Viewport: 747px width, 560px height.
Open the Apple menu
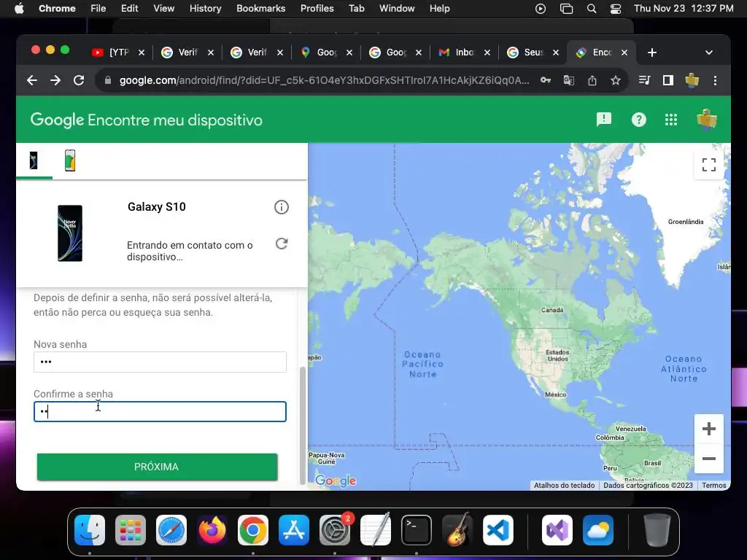click(19, 9)
